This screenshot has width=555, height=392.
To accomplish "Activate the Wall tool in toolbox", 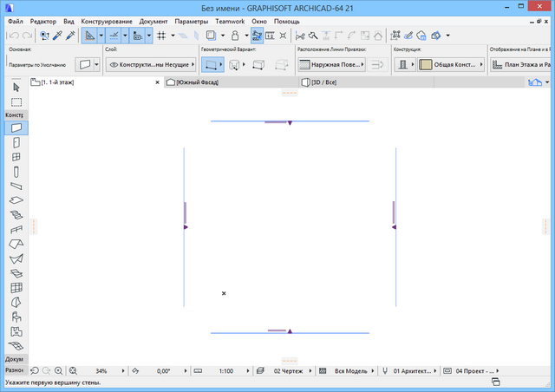I will 16,127.
